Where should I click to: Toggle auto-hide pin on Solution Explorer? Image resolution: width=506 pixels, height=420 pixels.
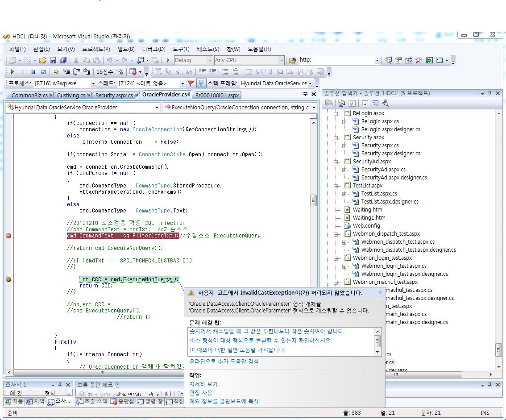(490, 93)
